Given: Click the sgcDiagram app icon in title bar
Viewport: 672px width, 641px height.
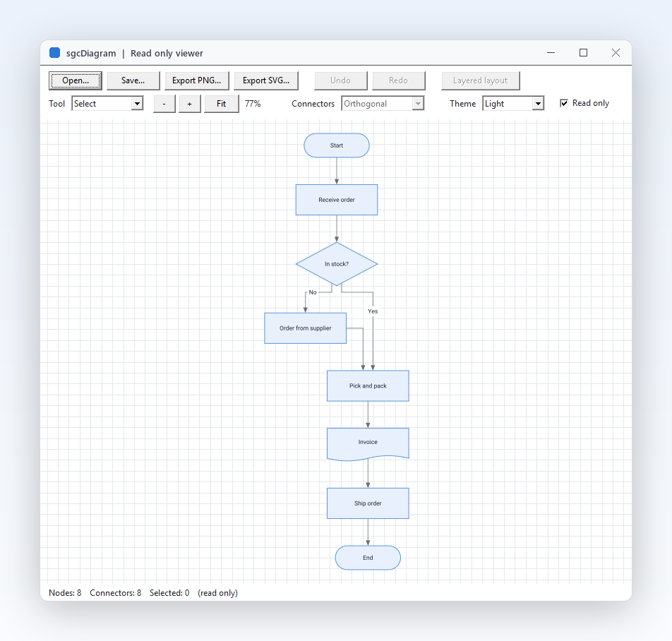Looking at the screenshot, I should [x=54, y=53].
